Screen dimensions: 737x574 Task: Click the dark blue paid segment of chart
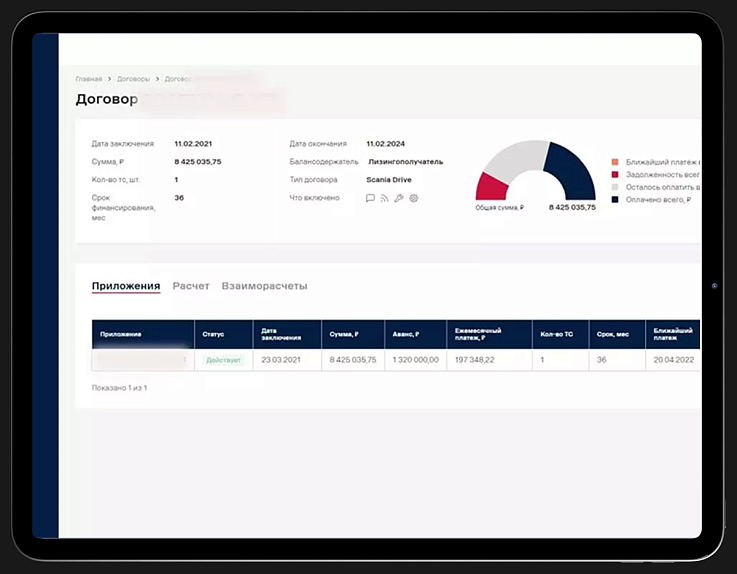coord(572,170)
